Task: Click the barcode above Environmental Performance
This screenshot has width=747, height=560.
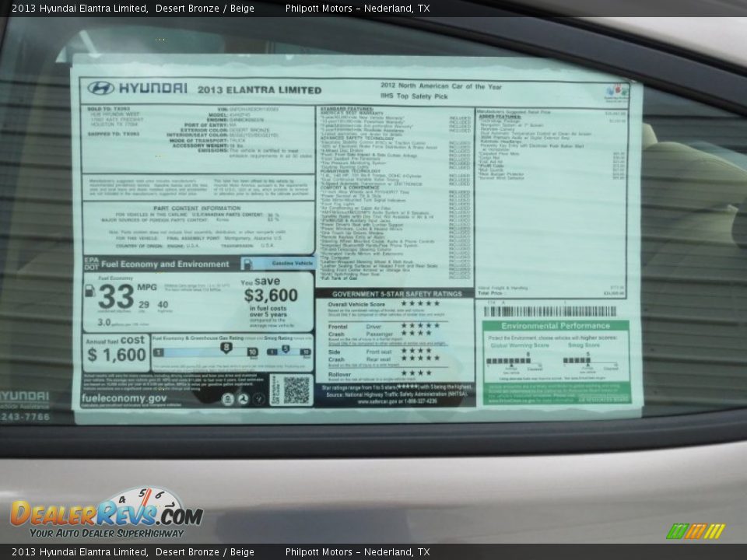Action: (549, 310)
